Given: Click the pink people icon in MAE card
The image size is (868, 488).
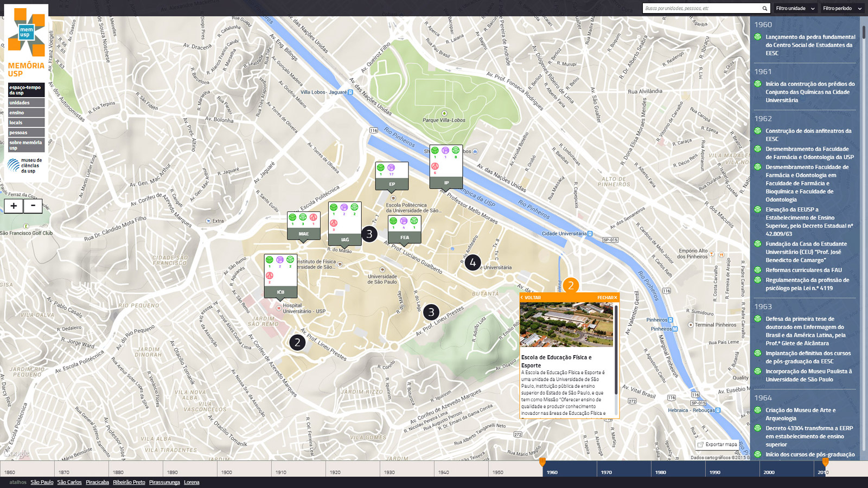Looking at the screenshot, I should pyautogui.click(x=313, y=217).
